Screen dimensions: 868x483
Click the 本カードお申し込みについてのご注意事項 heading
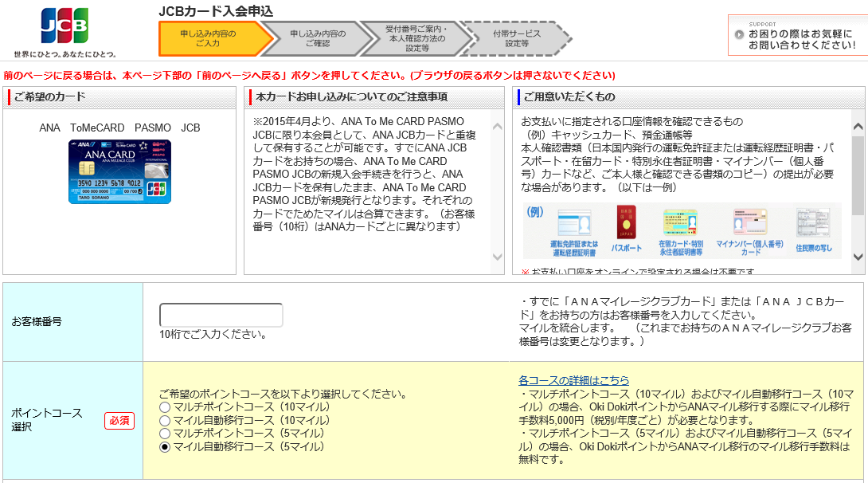click(351, 97)
